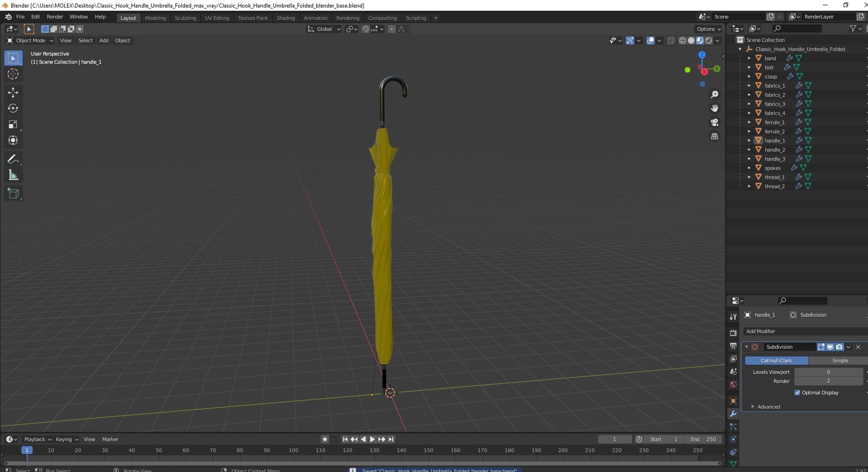Open the Global transform orientation dropdown
This screenshot has width=868, height=472.
[324, 29]
